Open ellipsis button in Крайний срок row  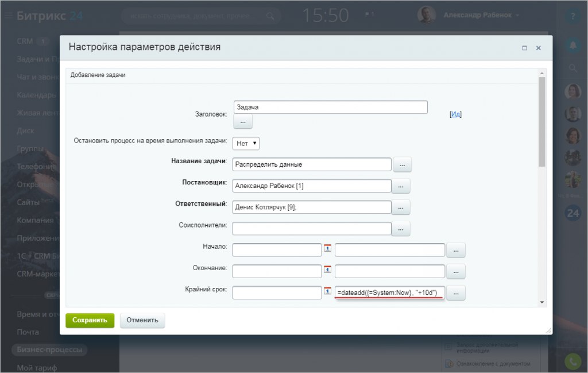pyautogui.click(x=456, y=293)
